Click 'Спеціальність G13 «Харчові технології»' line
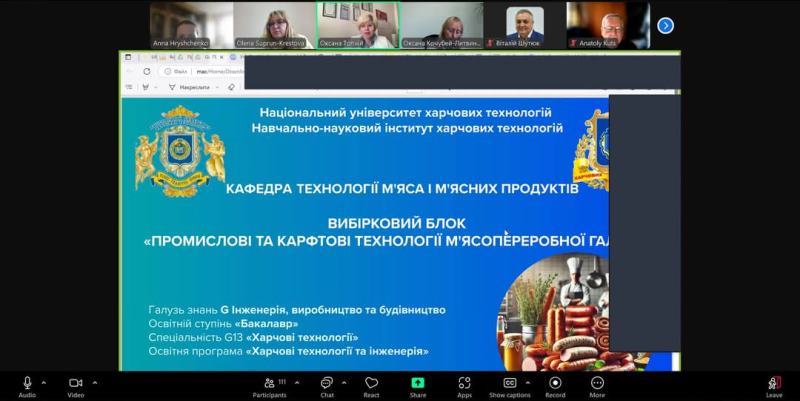 point(254,337)
